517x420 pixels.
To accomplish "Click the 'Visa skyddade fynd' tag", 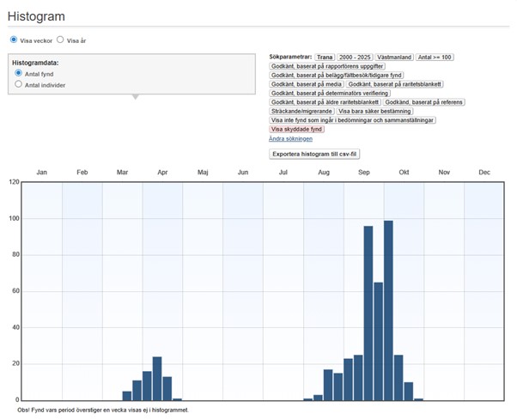I will [296, 129].
